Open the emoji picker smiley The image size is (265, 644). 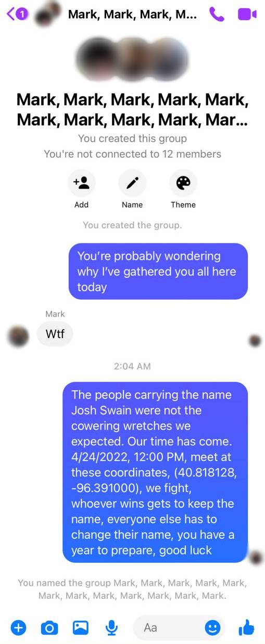tap(212, 628)
